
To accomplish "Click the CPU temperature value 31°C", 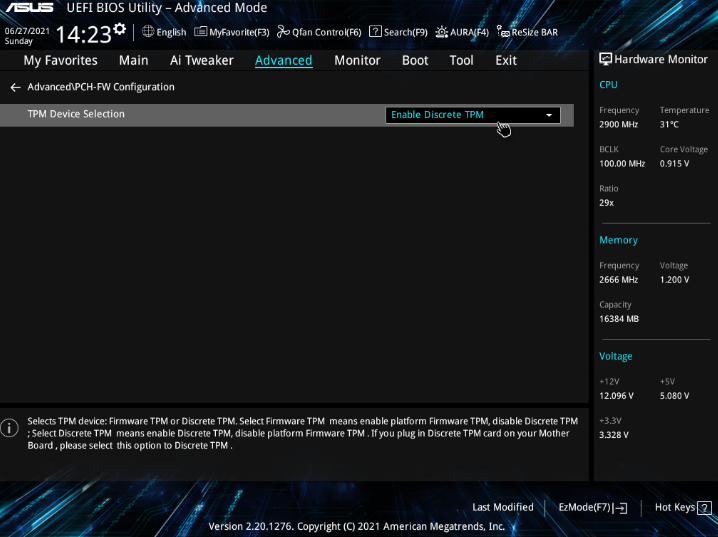I will (x=669, y=125).
